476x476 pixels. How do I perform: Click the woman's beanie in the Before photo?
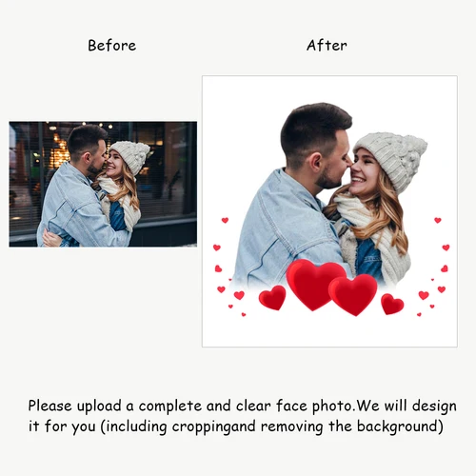131,155
